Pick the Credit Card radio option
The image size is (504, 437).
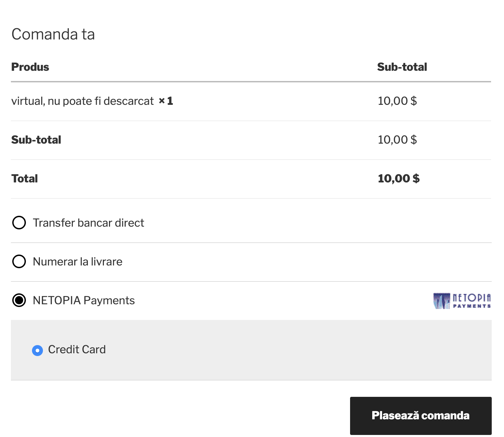click(37, 350)
